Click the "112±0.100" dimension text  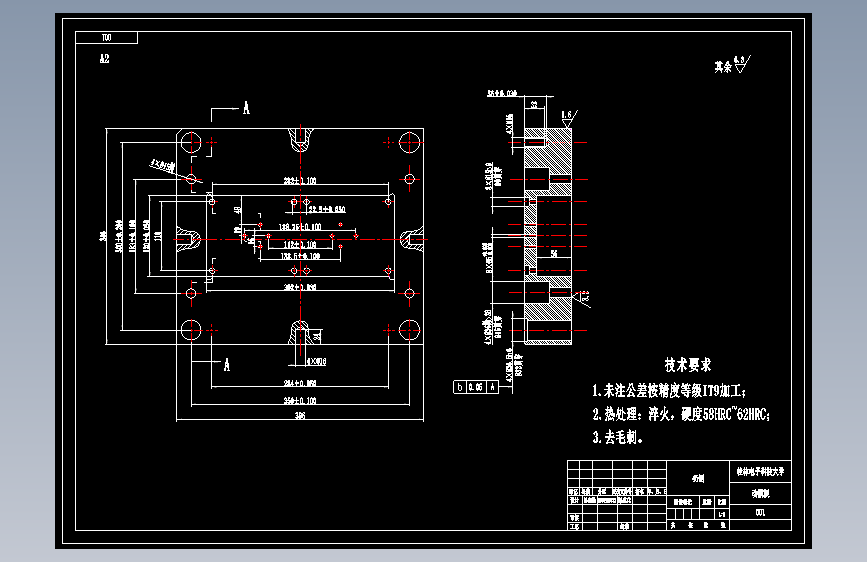tap(300, 244)
